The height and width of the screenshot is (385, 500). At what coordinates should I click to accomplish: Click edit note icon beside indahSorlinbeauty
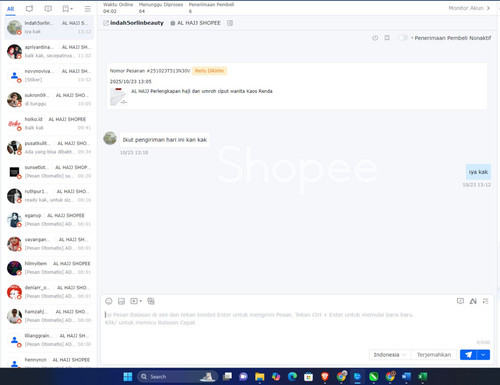[106, 23]
